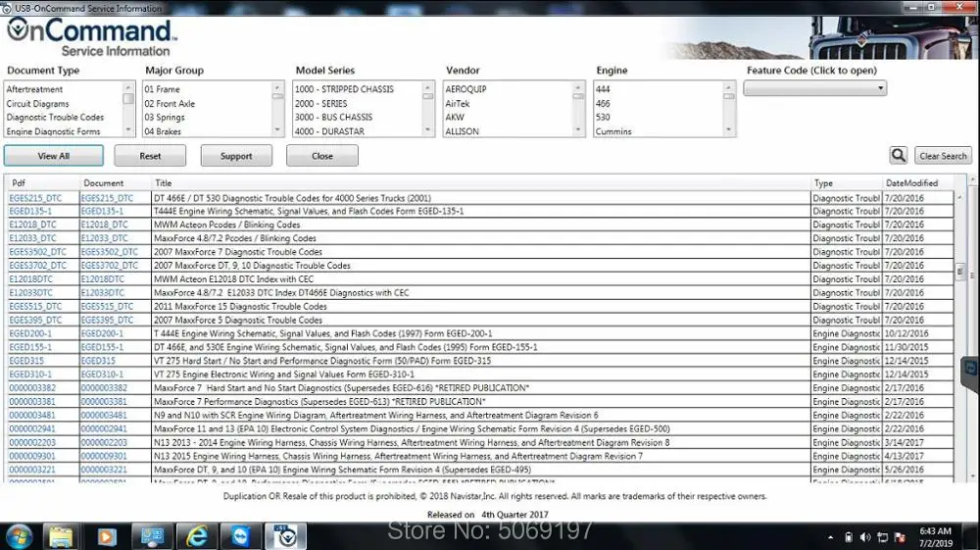The image size is (980, 550).
Task: Click the Support button
Action: (x=236, y=156)
